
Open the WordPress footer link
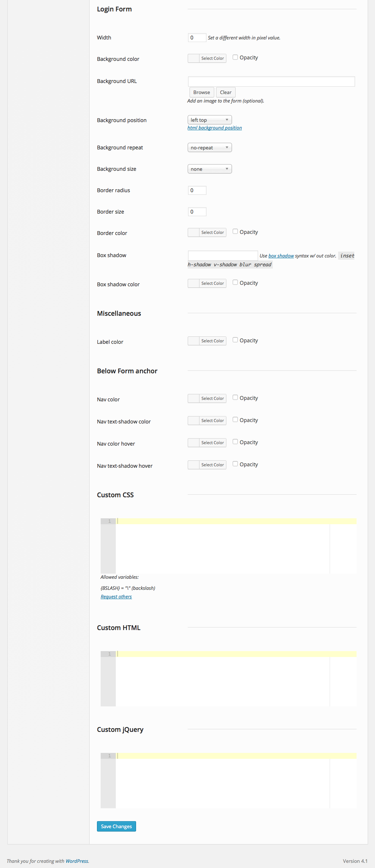(77, 861)
